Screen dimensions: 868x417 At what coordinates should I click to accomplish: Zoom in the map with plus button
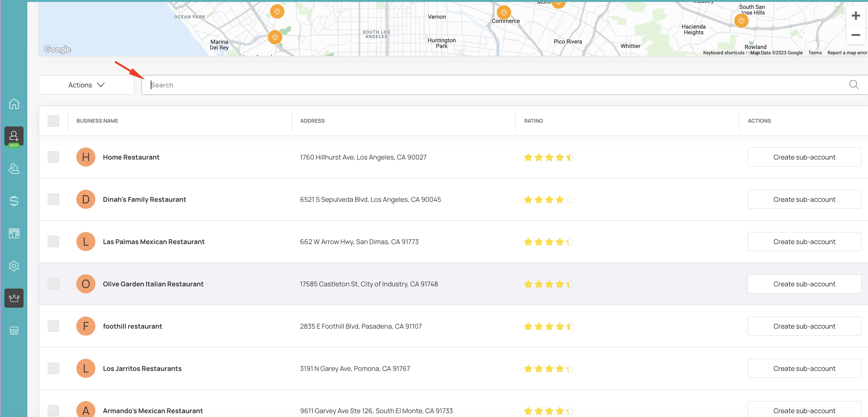(856, 16)
